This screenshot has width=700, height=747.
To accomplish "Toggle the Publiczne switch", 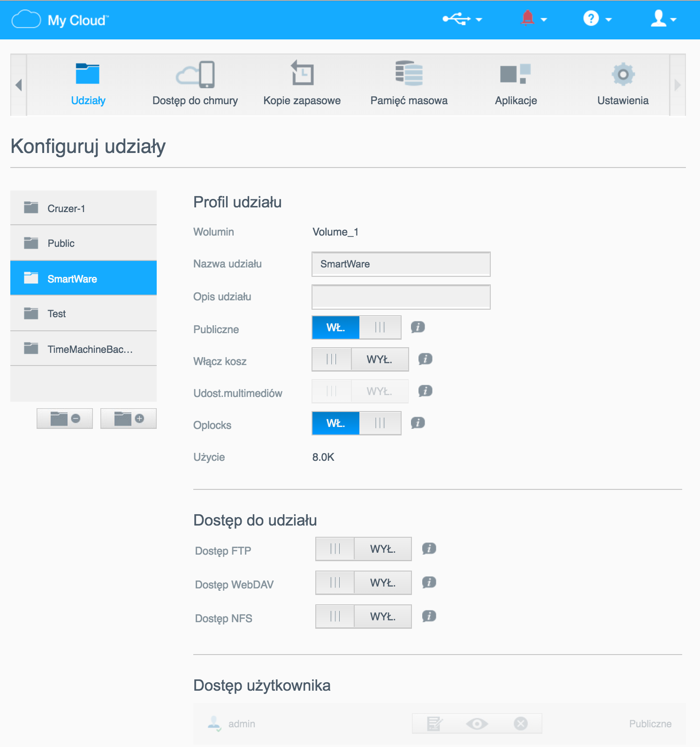I will (357, 328).
